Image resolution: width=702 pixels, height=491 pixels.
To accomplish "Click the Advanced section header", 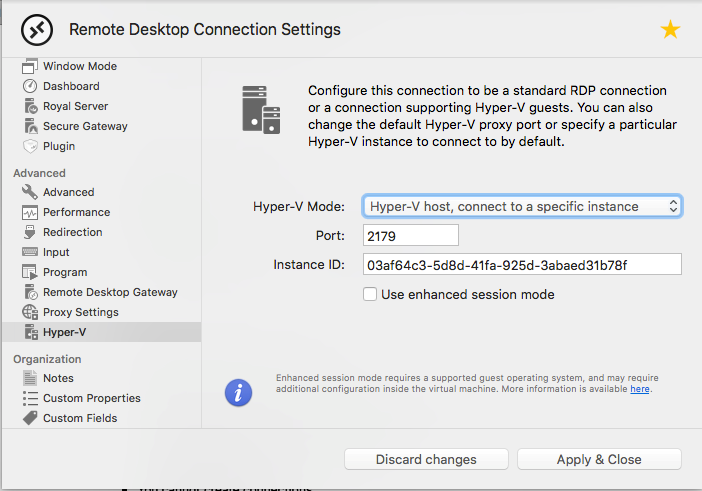I will tap(39, 173).
